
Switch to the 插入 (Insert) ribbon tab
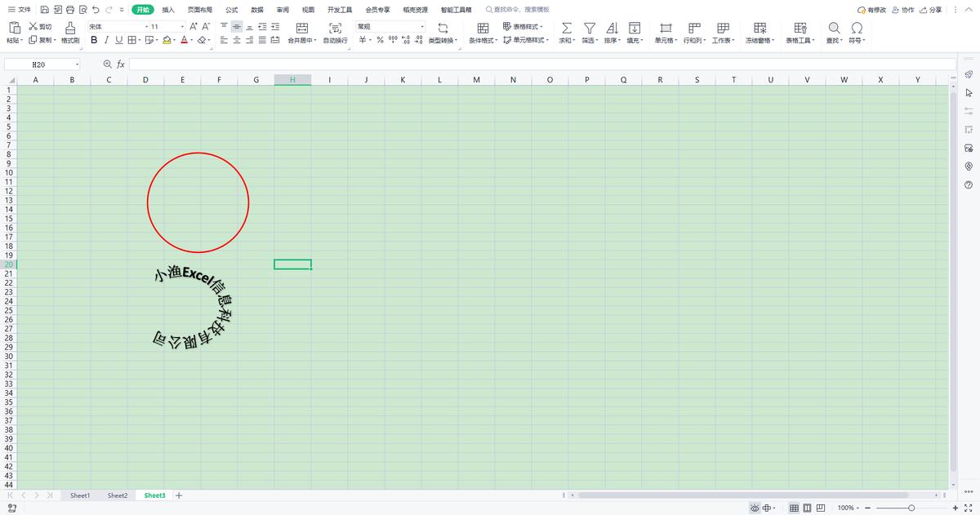pyautogui.click(x=168, y=10)
